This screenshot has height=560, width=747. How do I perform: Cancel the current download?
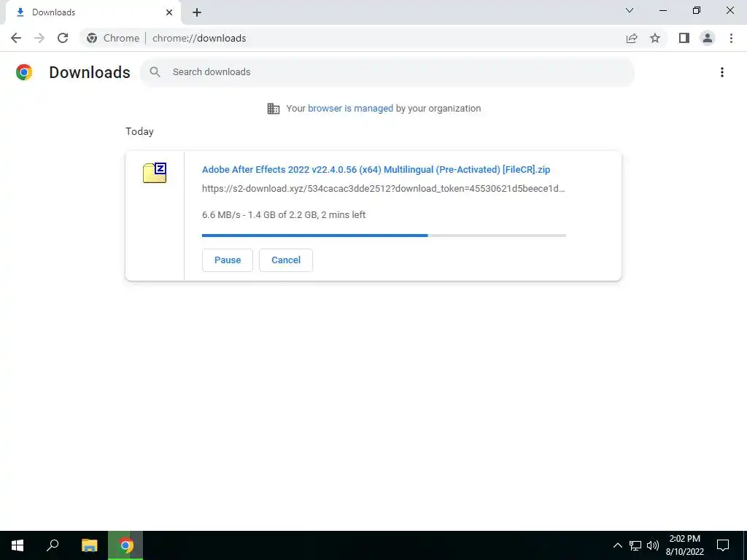286,260
